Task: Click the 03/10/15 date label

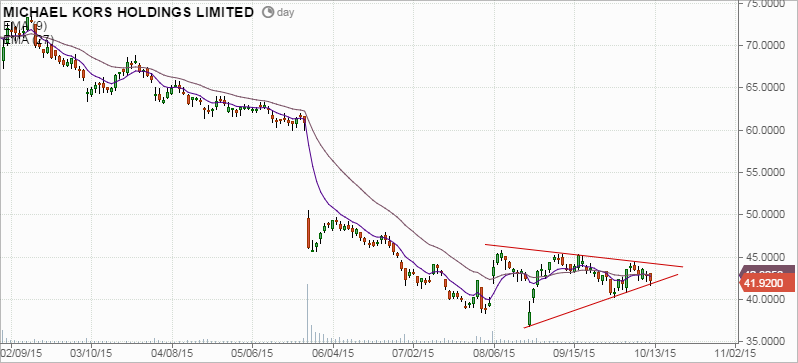Action: [x=91, y=352]
